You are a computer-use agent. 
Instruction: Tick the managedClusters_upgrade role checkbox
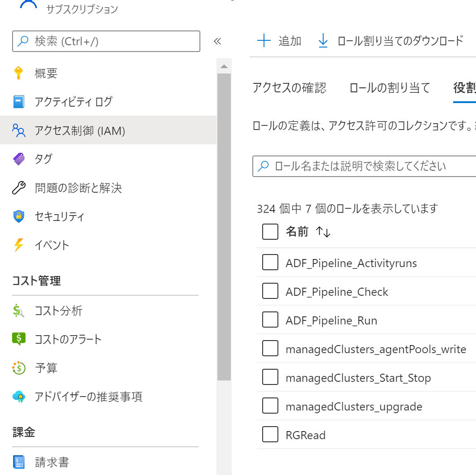(x=270, y=406)
